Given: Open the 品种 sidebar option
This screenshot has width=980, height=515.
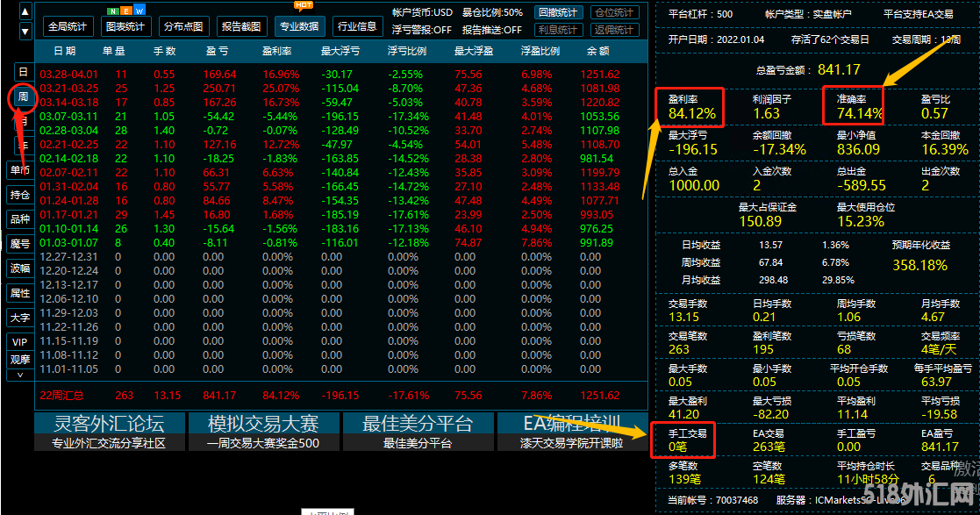Looking at the screenshot, I should (20, 218).
